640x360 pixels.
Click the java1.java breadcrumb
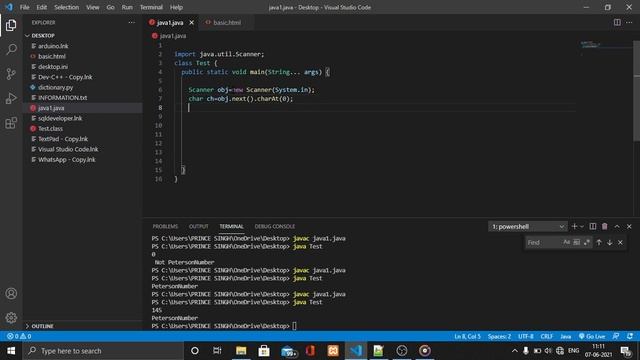click(169, 36)
